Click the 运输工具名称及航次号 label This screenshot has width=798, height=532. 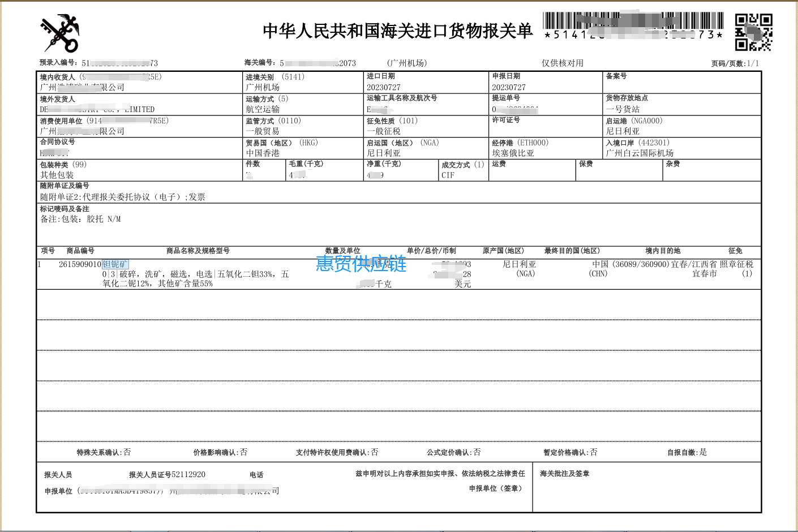pos(402,98)
